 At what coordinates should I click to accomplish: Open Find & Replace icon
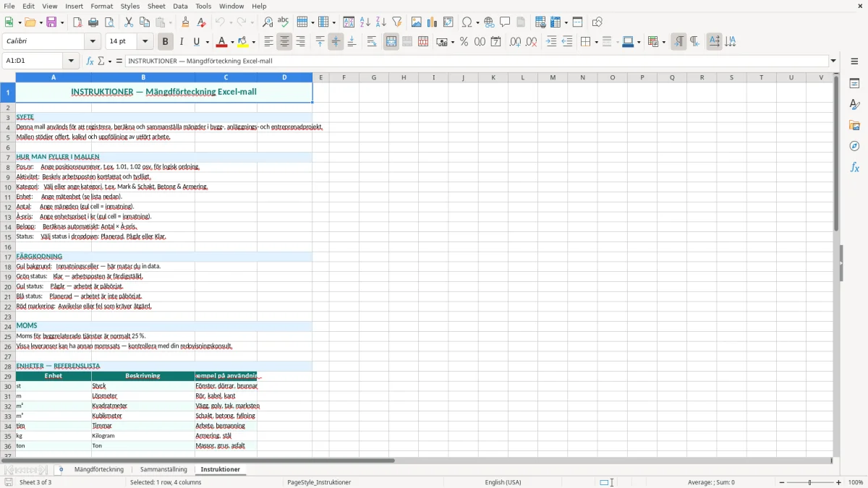[268, 22]
